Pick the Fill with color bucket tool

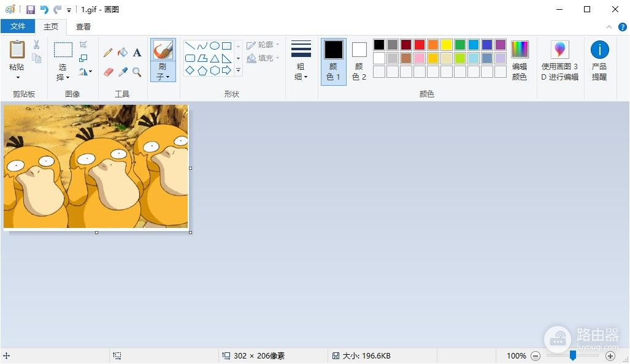123,53
